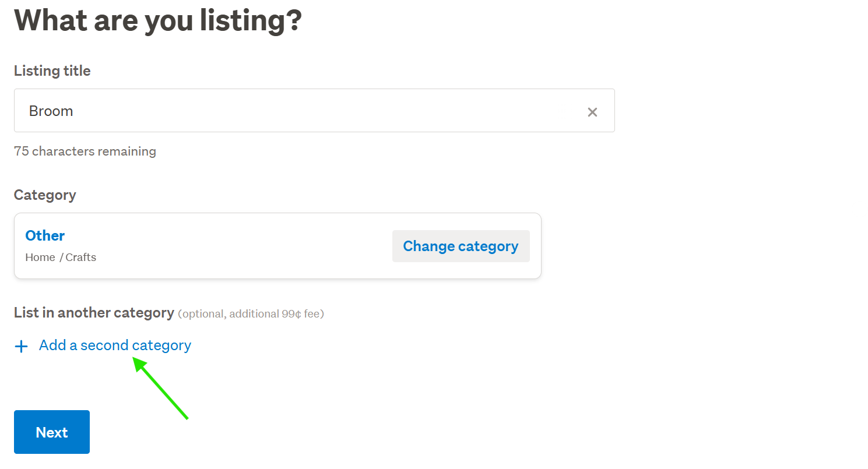Select the blue Other category link
This screenshot has width=868, height=469.
click(45, 236)
